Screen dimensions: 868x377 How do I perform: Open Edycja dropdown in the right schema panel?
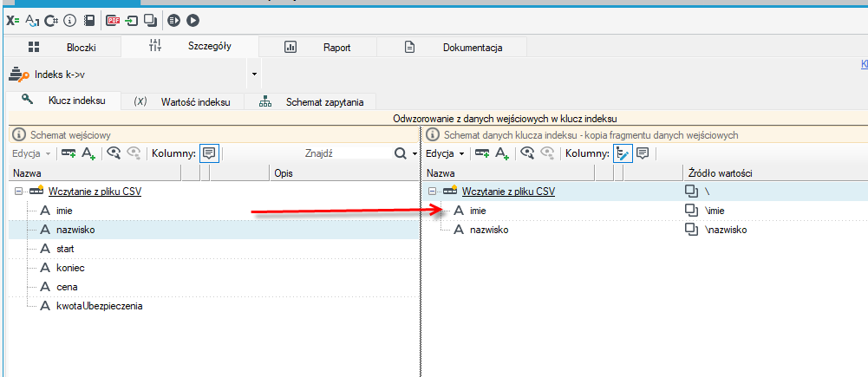(444, 153)
